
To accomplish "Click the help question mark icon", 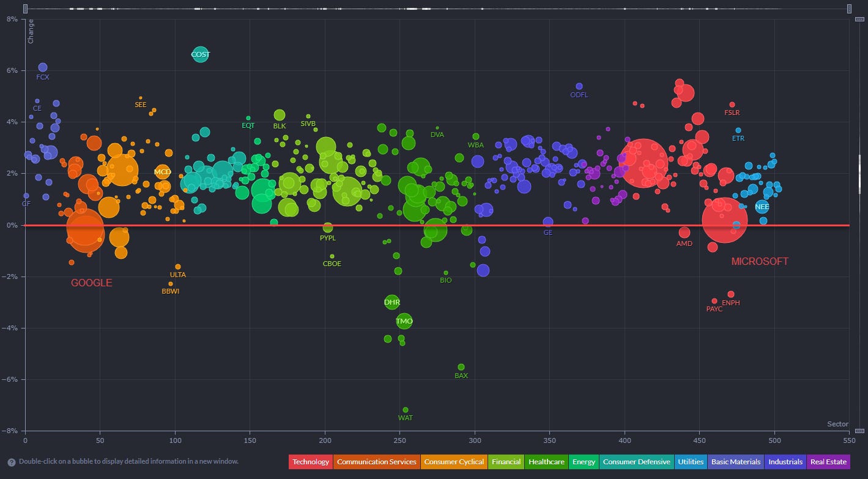I will tap(11, 462).
